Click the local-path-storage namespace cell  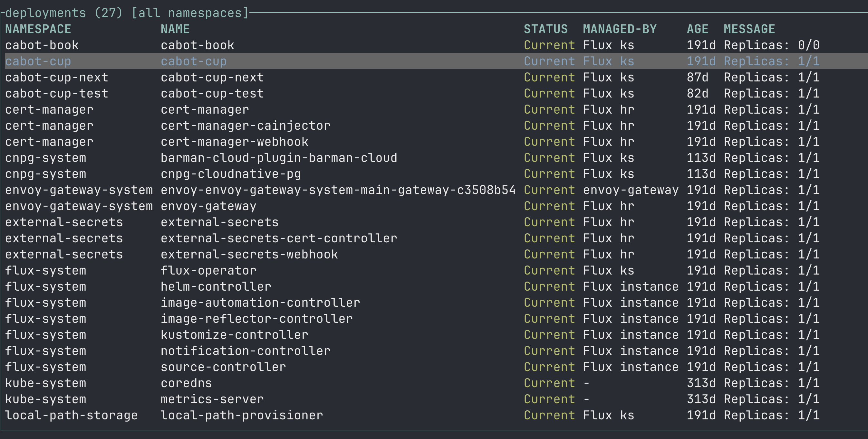[72, 415]
